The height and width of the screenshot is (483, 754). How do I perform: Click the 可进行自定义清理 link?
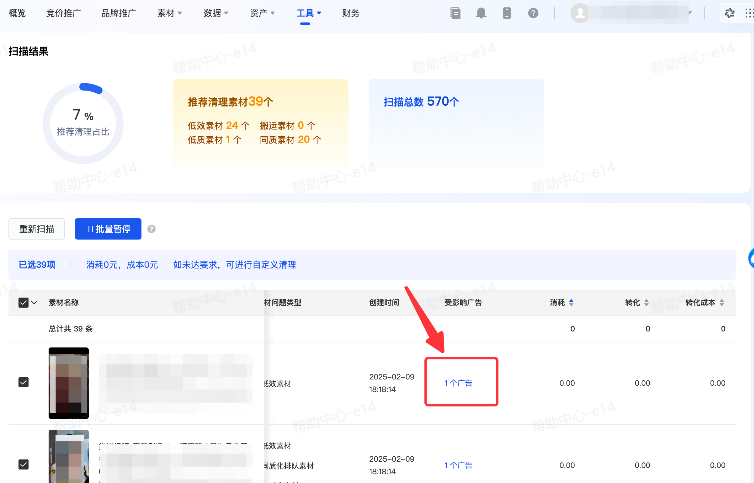coord(261,265)
